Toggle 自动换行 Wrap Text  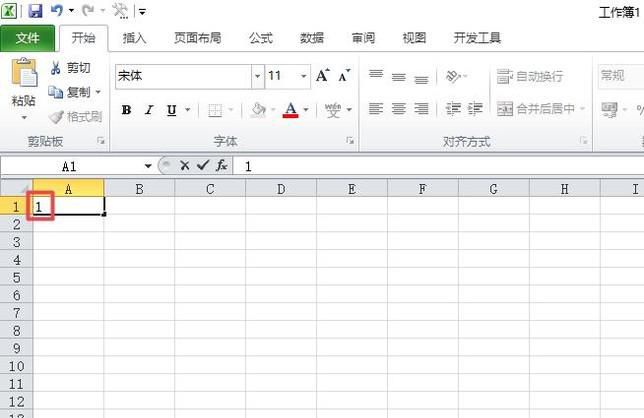coord(530,76)
